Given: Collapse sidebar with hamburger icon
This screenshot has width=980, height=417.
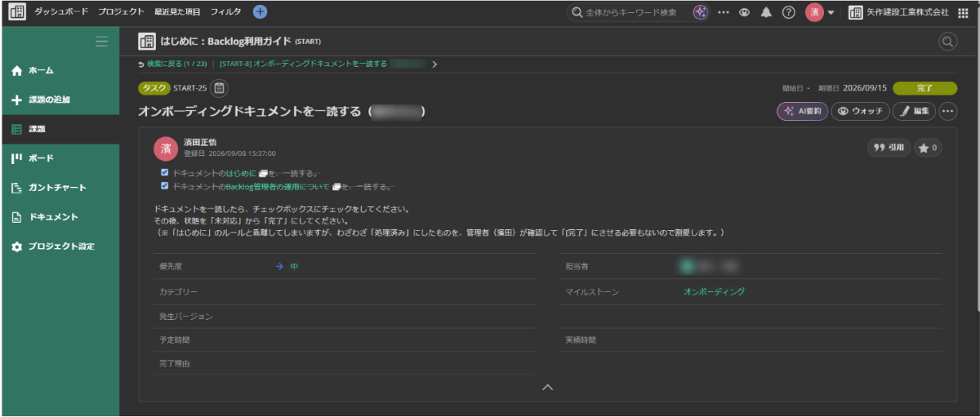Looking at the screenshot, I should 102,42.
